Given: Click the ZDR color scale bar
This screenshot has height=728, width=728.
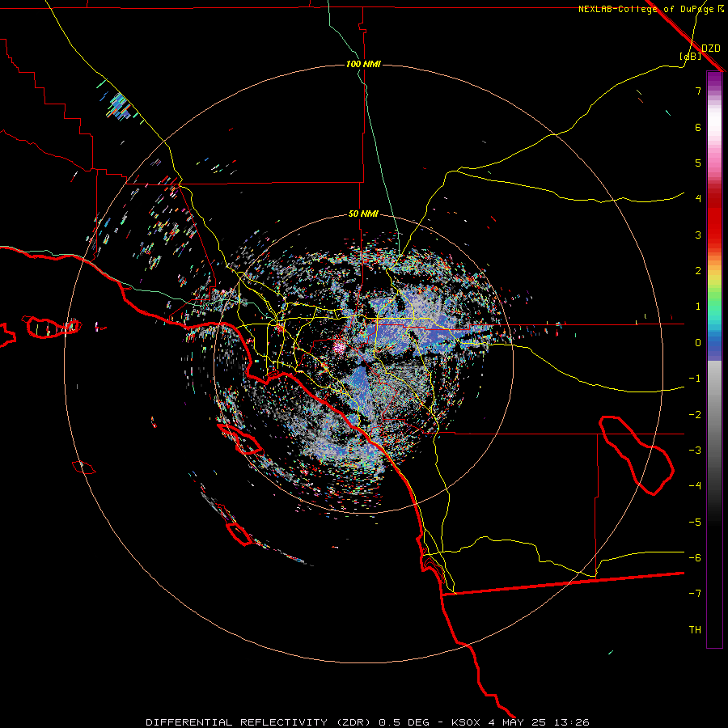Looking at the screenshot, I should tap(714, 359).
